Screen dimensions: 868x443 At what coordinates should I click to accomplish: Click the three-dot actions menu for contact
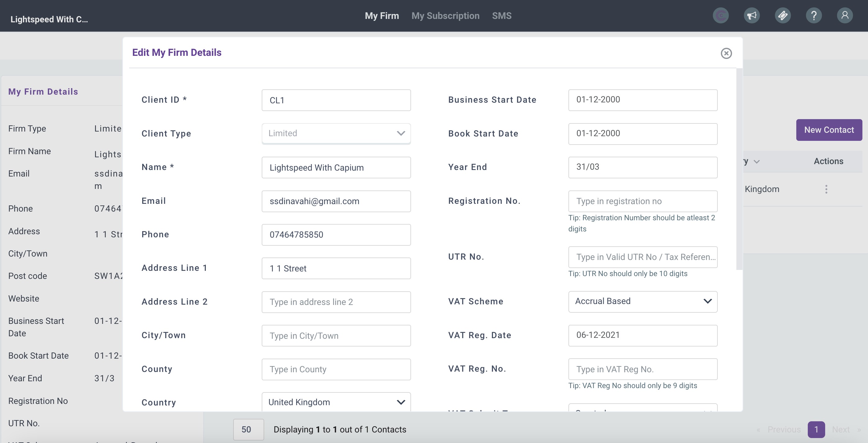826,189
